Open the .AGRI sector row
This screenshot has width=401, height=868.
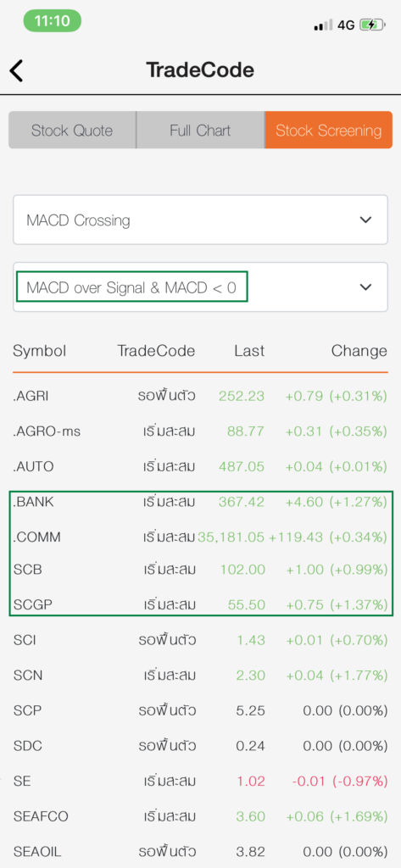coord(200,396)
